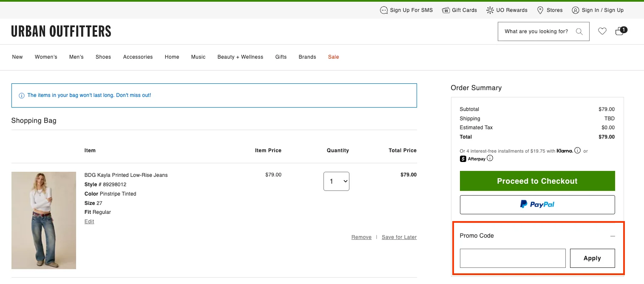Click Sign In / Sign Up text
The width and height of the screenshot is (644, 284).
click(x=603, y=10)
